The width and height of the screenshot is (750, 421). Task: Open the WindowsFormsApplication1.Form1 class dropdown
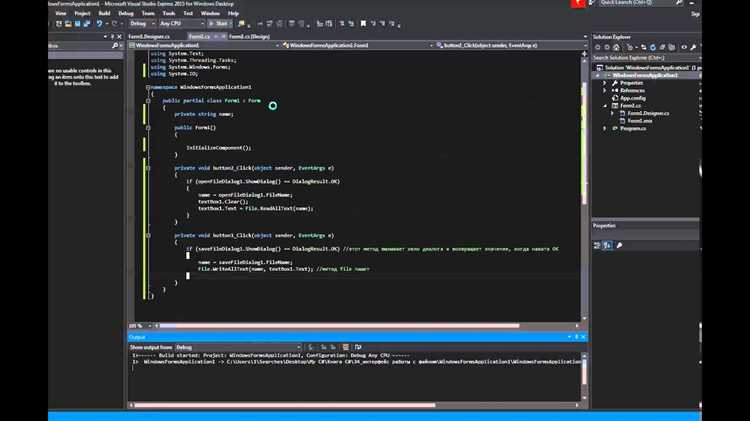coord(358,45)
